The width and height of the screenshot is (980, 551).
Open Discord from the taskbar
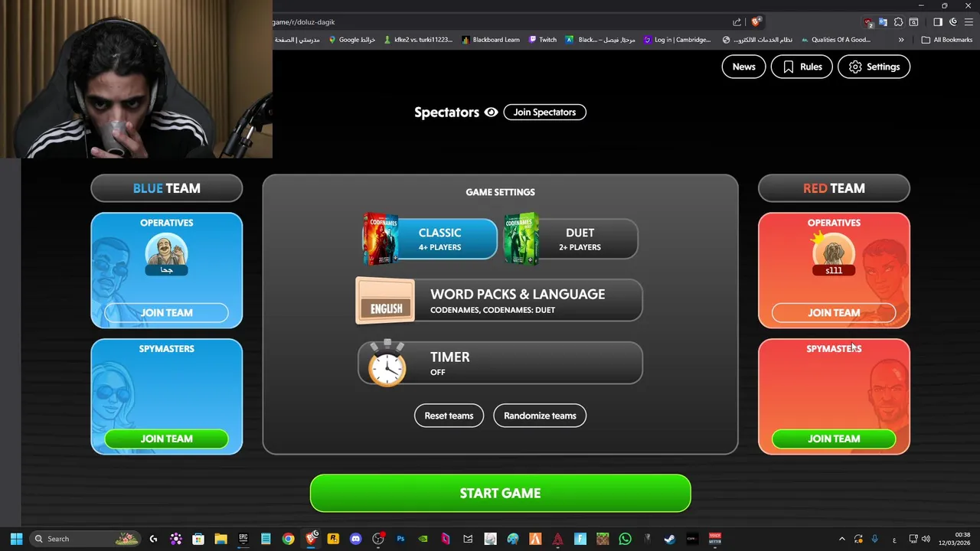click(x=355, y=539)
